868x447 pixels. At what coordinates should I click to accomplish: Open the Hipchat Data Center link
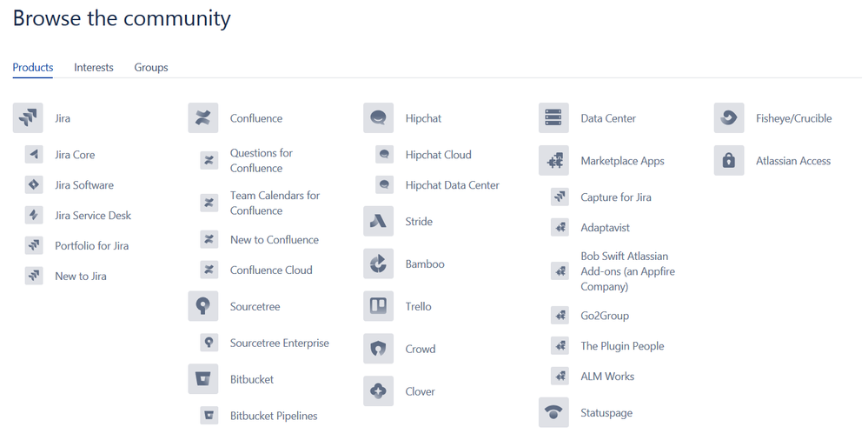point(453,185)
